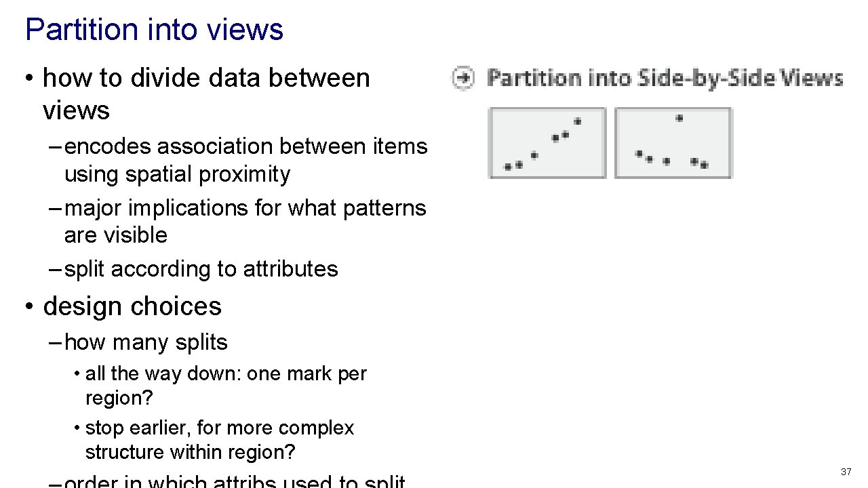Select the right scatterplot view thumbnail
868x488 pixels.
[673, 143]
